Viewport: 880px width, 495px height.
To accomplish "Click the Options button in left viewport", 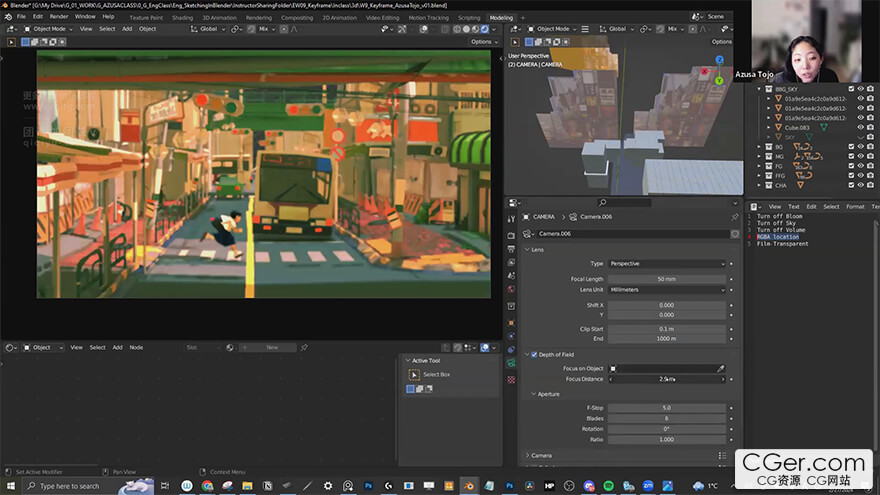I will click(481, 42).
